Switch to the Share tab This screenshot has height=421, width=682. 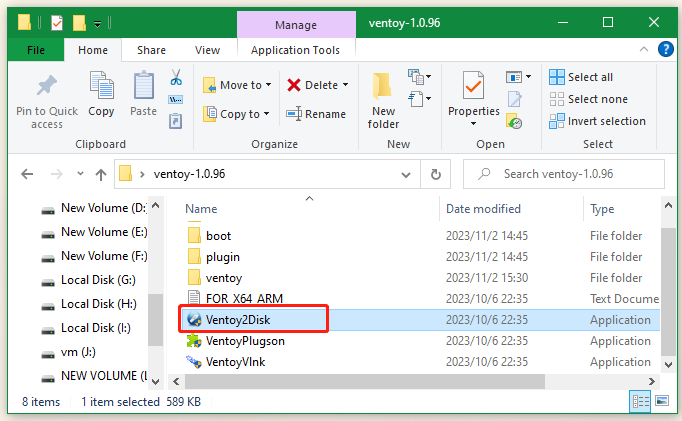(x=151, y=50)
